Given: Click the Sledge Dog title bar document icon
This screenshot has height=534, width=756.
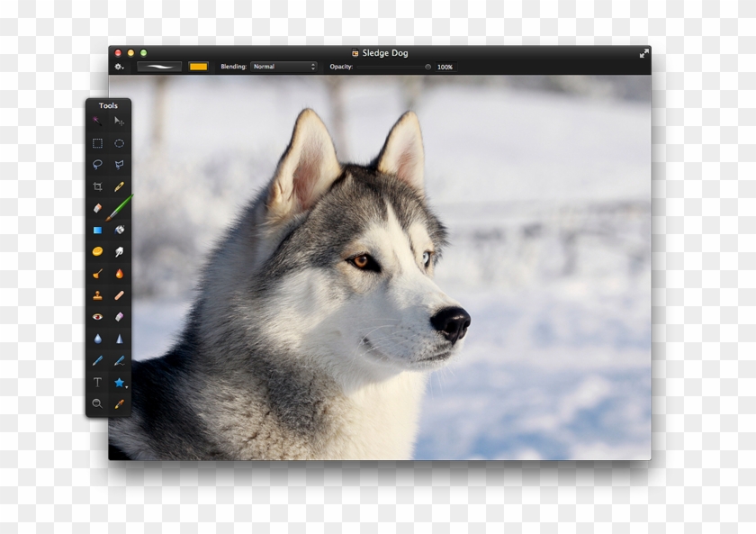Looking at the screenshot, I should [355, 52].
